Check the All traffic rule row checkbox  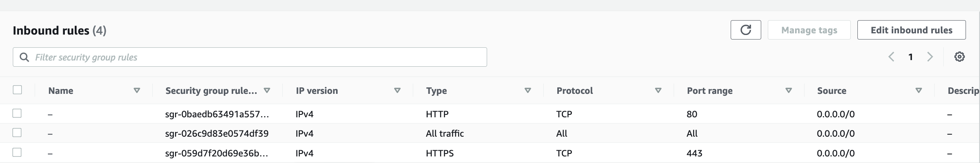pos(17,133)
